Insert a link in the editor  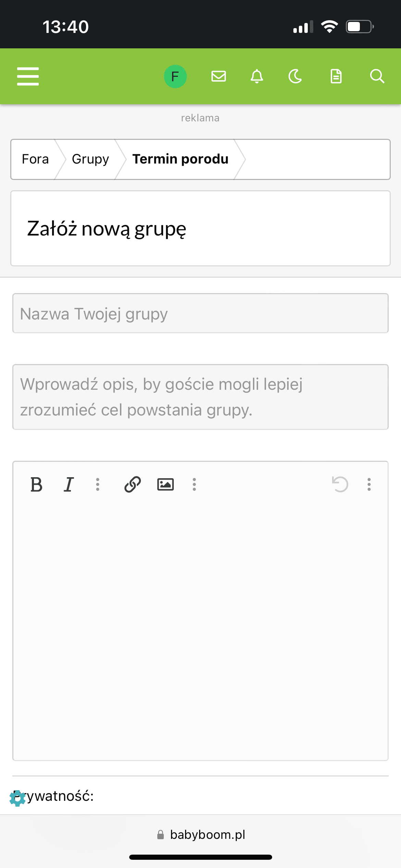pyautogui.click(x=133, y=484)
